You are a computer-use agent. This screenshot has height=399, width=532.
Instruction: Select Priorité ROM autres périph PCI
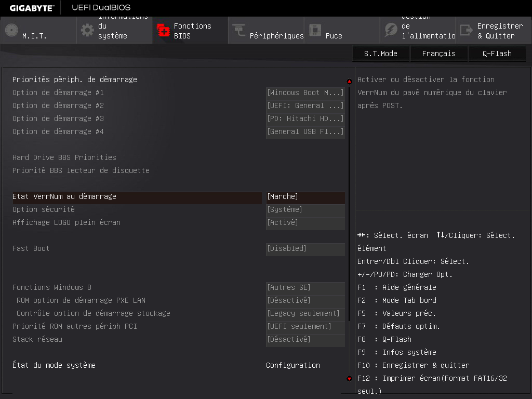75,326
